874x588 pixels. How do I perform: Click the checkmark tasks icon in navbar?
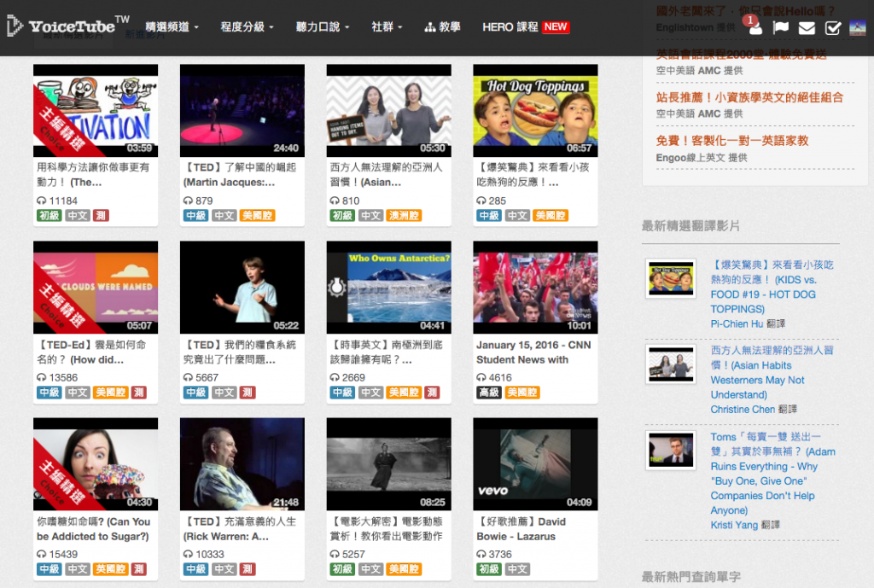[833, 27]
